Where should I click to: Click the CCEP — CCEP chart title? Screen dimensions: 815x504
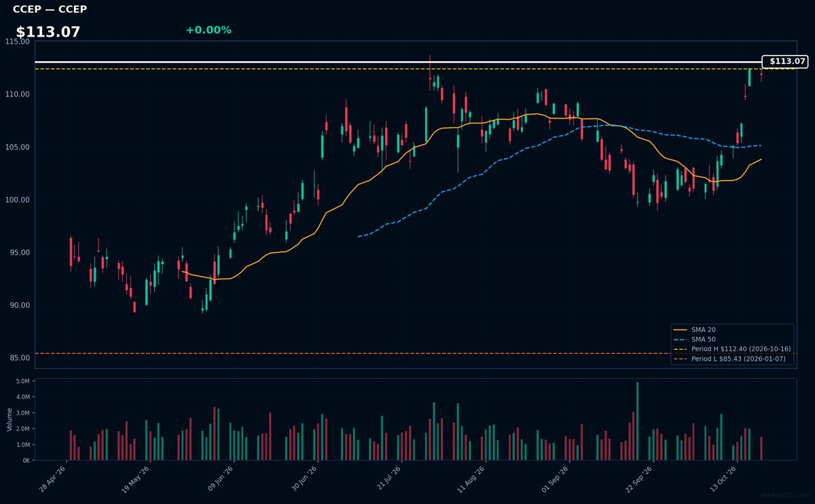50,10
